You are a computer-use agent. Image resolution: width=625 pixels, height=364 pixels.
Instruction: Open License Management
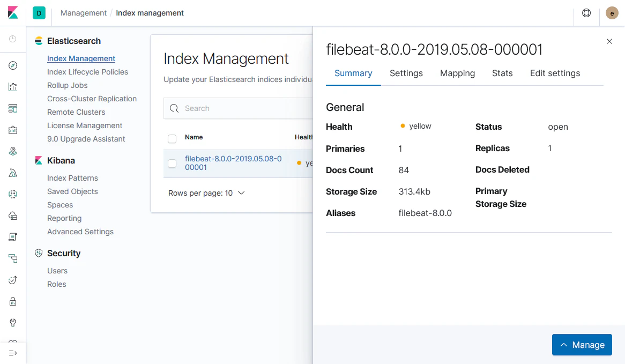(85, 125)
